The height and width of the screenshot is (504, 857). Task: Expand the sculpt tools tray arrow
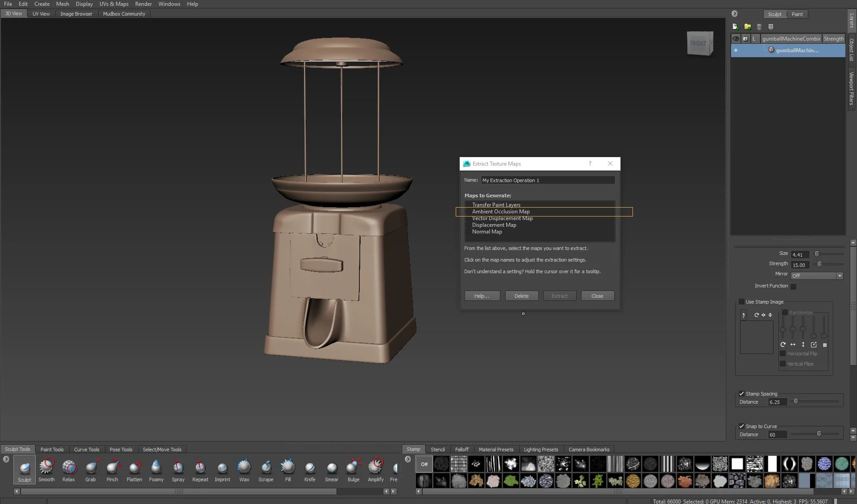point(6,459)
